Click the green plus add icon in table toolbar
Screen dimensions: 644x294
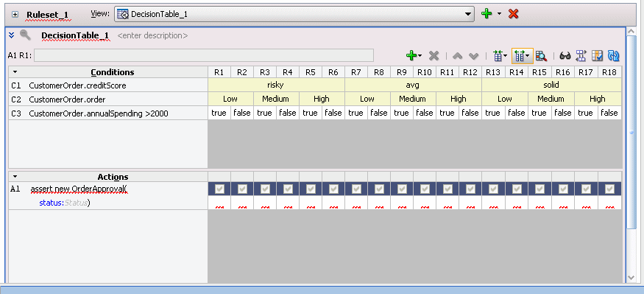click(x=411, y=55)
